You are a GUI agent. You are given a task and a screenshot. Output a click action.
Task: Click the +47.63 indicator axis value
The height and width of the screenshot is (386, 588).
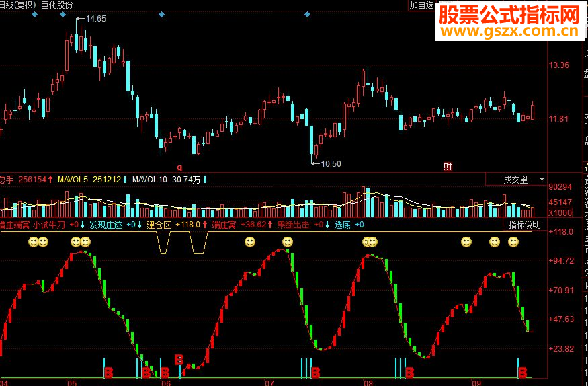pos(561,319)
